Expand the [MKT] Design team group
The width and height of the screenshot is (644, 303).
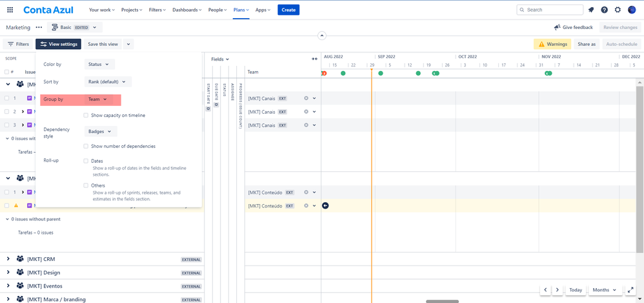coord(8,273)
